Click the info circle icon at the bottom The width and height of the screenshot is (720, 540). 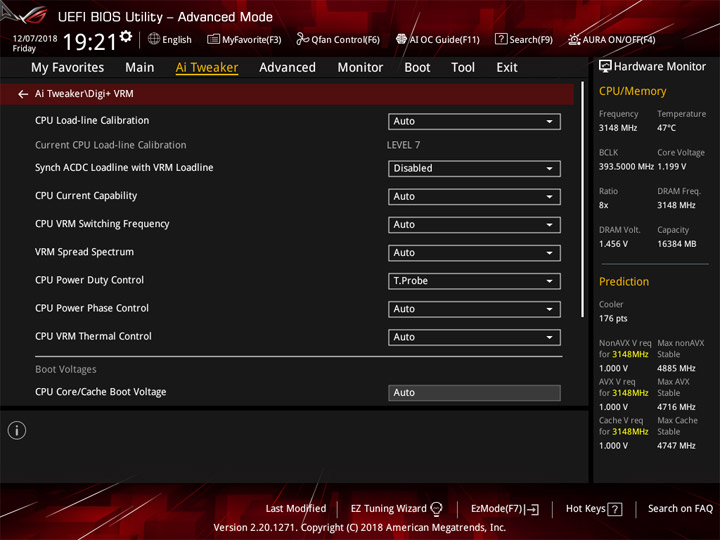pos(17,430)
